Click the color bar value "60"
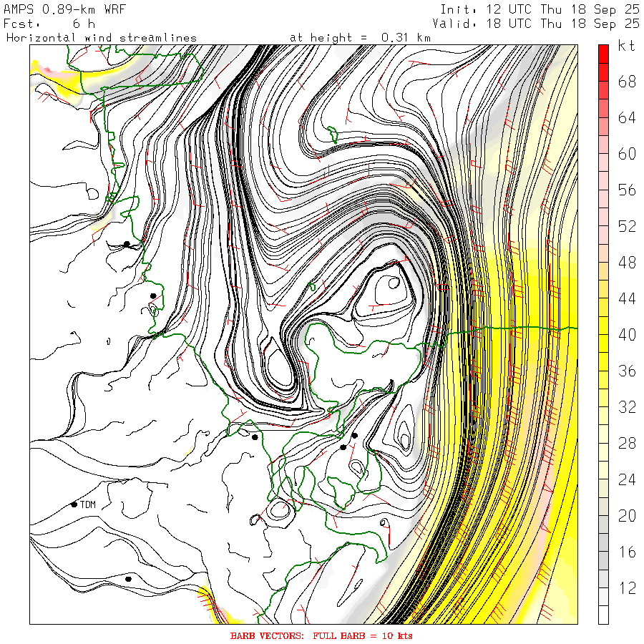This screenshot has width=644, height=644. pos(627,154)
